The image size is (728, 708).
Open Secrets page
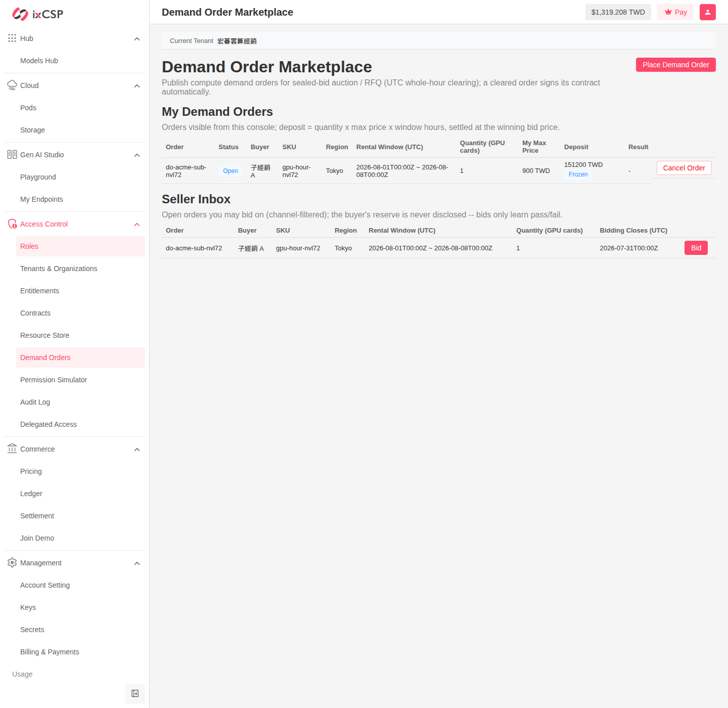tap(80, 630)
